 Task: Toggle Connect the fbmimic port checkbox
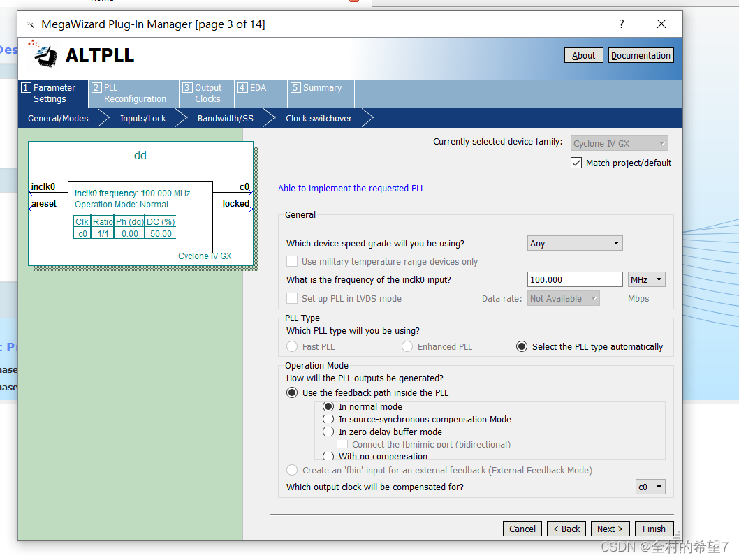point(342,444)
